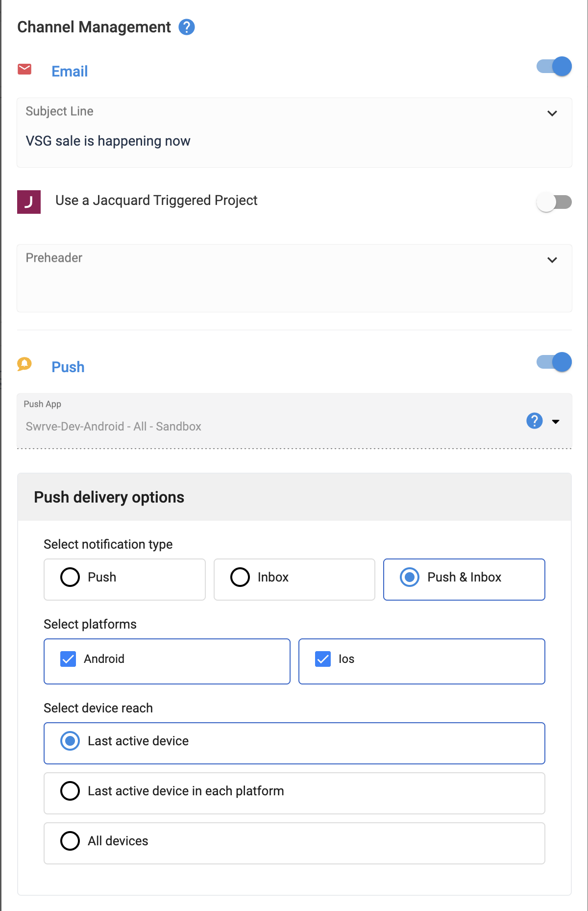Uncheck the Android platform checkbox
588x911 pixels.
pyautogui.click(x=68, y=659)
